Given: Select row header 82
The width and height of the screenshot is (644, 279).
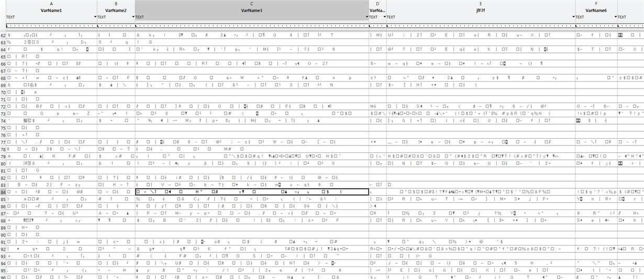Looking at the screenshot, I should point(3,178).
